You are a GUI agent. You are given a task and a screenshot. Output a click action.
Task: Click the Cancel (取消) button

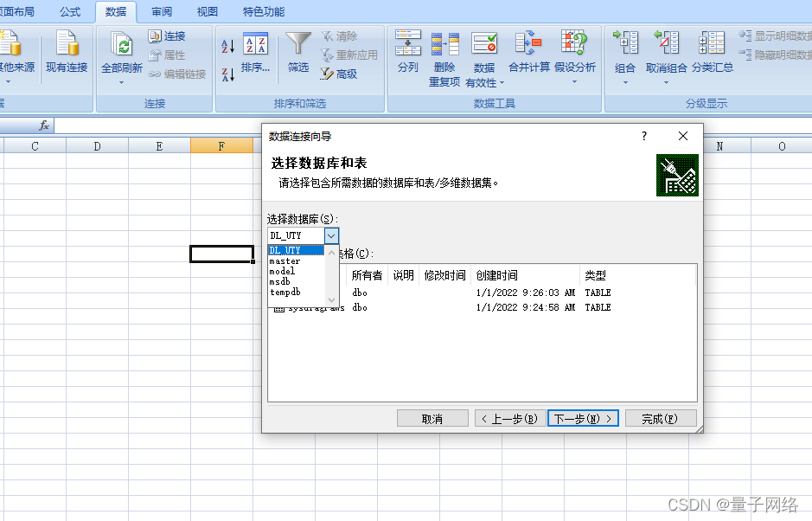(432, 418)
